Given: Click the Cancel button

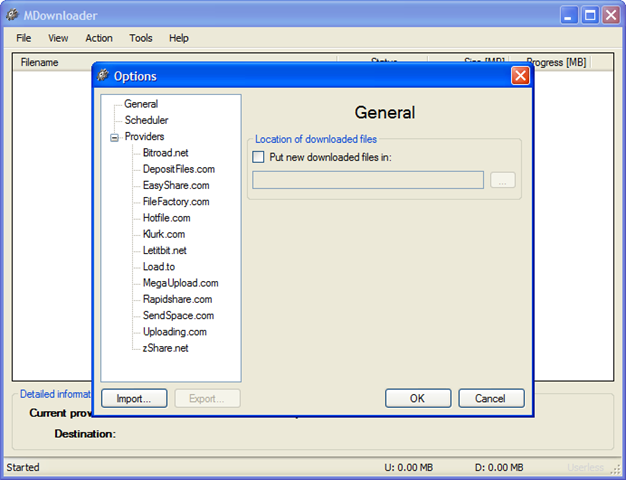Looking at the screenshot, I should tap(491, 398).
